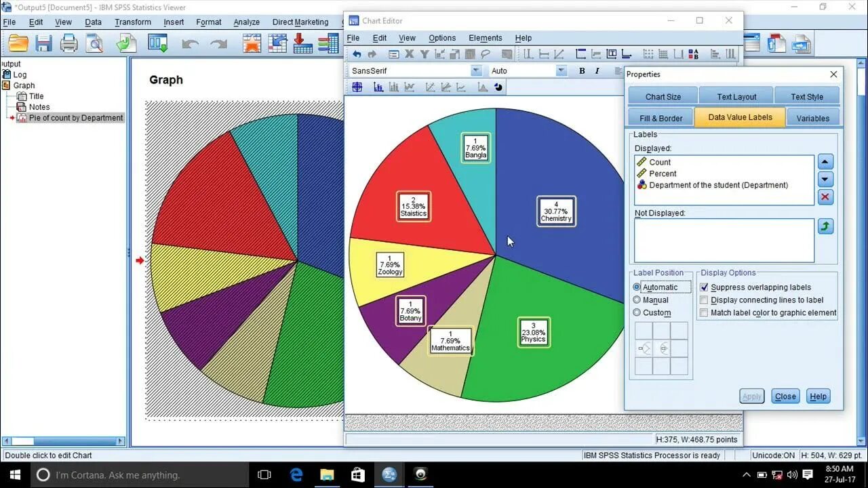
Task: Click Windows Start button
Action: pos(16,474)
